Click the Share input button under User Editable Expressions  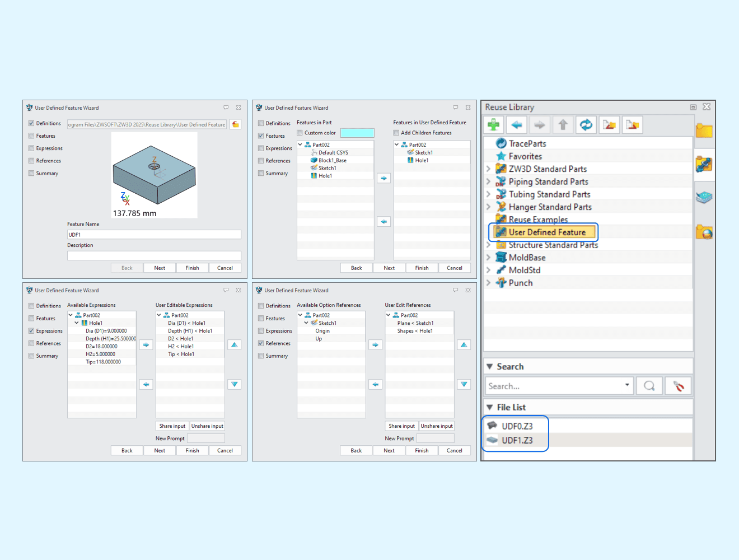[172, 426]
